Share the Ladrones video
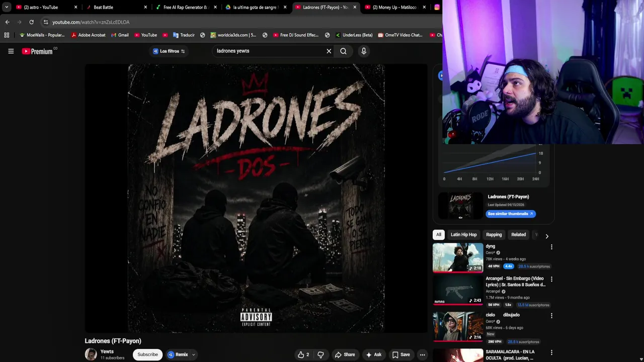644x362 pixels. (x=345, y=354)
